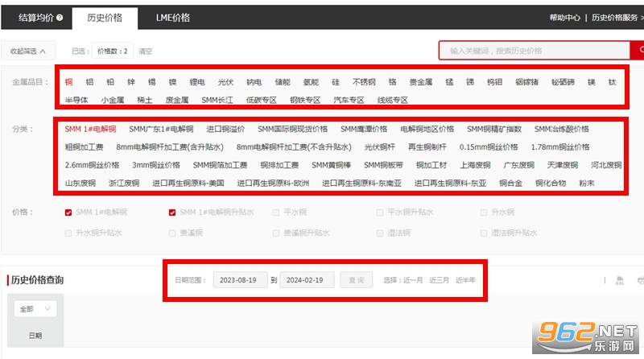Check the 平水铜升贴水 checkbox
644x359 pixels.
pyautogui.click(x=380, y=213)
